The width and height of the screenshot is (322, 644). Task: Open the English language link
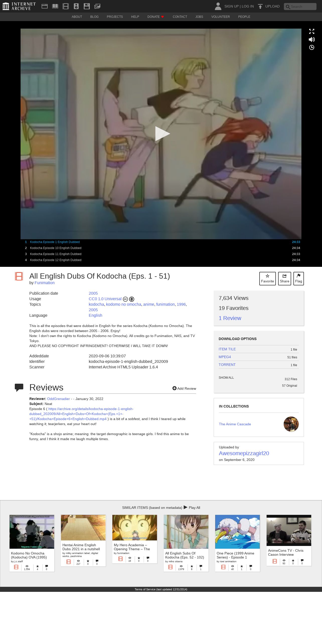pos(96,315)
